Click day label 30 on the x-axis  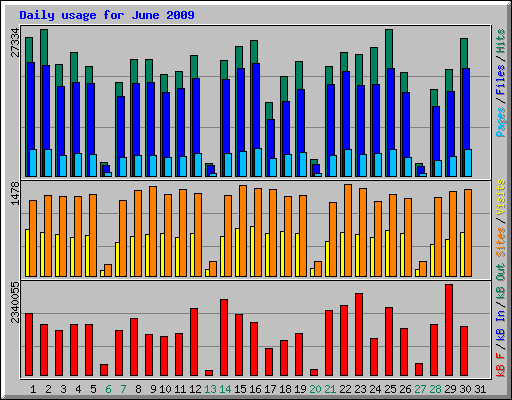(x=465, y=389)
